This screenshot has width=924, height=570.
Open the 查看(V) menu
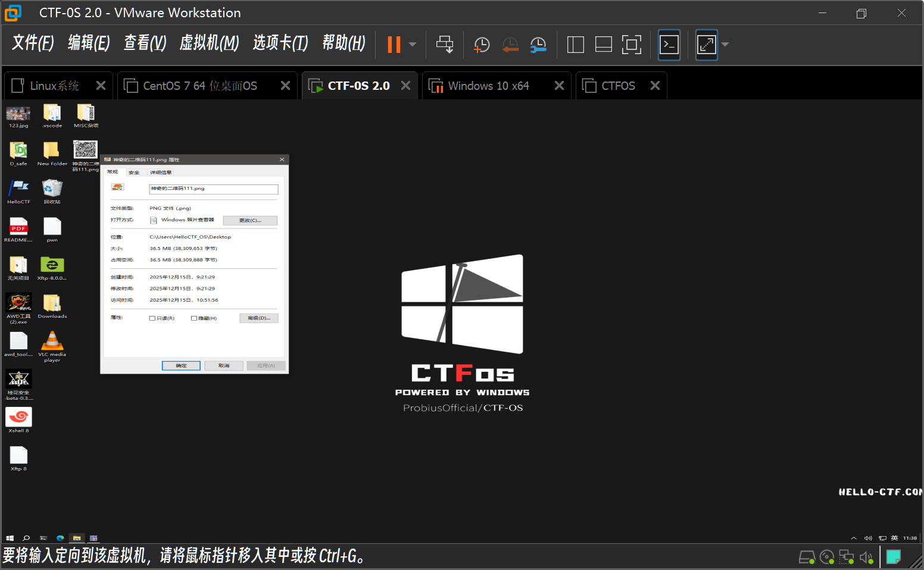(145, 43)
